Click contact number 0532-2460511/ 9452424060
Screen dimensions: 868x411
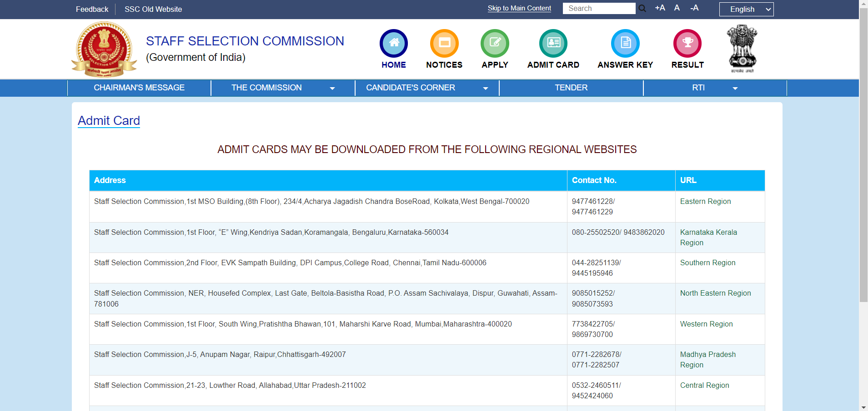596,391
